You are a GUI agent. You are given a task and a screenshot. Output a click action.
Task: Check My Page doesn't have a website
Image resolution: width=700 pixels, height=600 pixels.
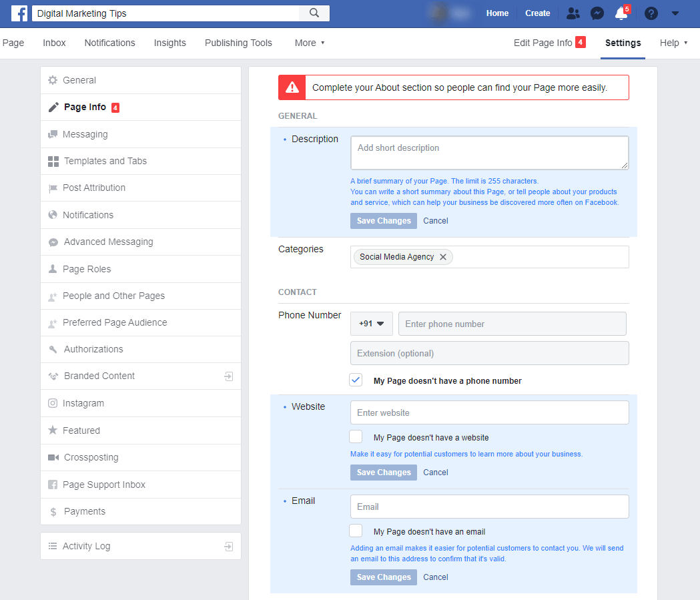coord(356,436)
